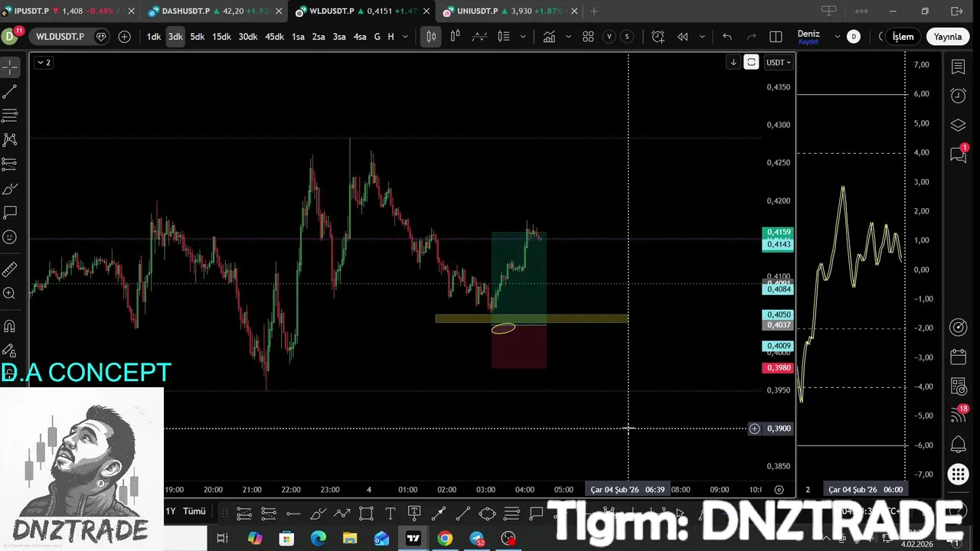
Task: Click the İşlem trade button
Action: click(x=903, y=37)
